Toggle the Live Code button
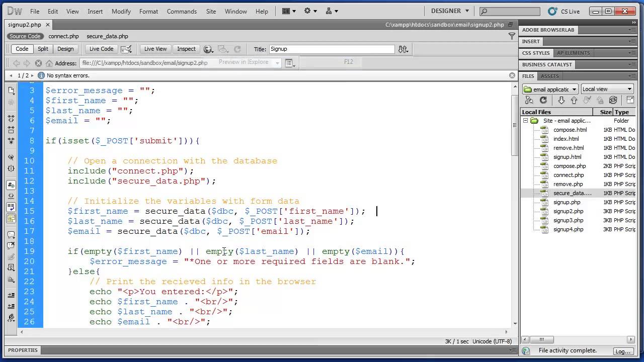The image size is (644, 362). point(101,49)
